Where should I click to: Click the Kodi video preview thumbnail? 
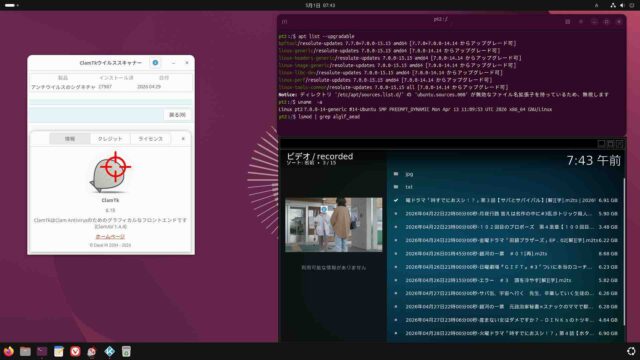333,225
